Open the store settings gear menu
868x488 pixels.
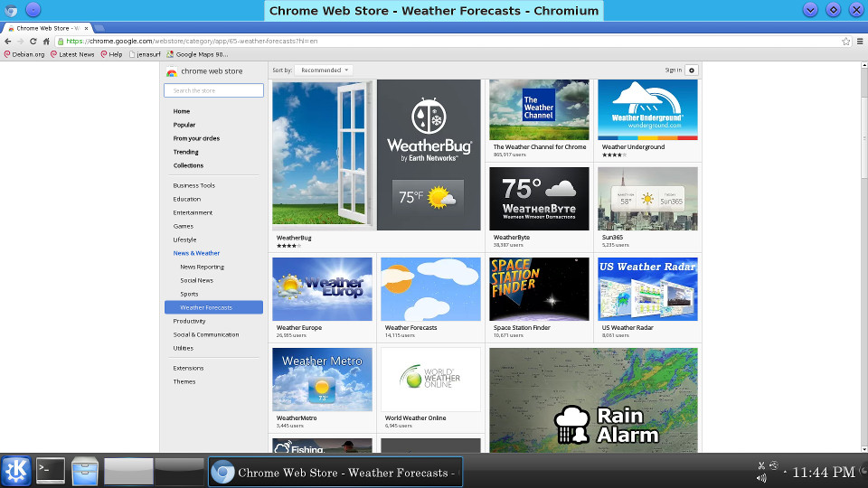pyautogui.click(x=692, y=70)
